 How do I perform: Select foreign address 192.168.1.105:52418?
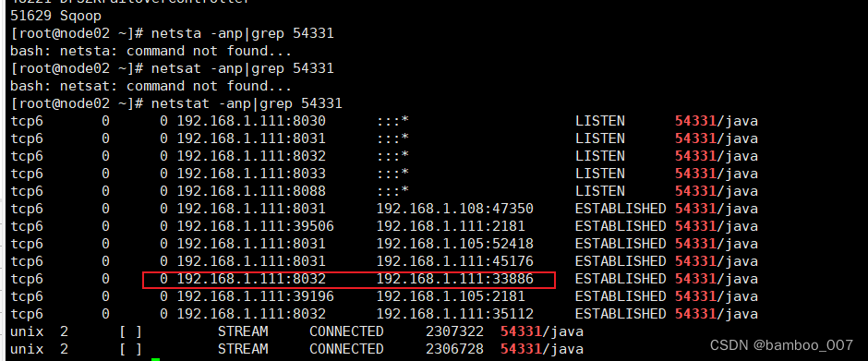coord(455,244)
